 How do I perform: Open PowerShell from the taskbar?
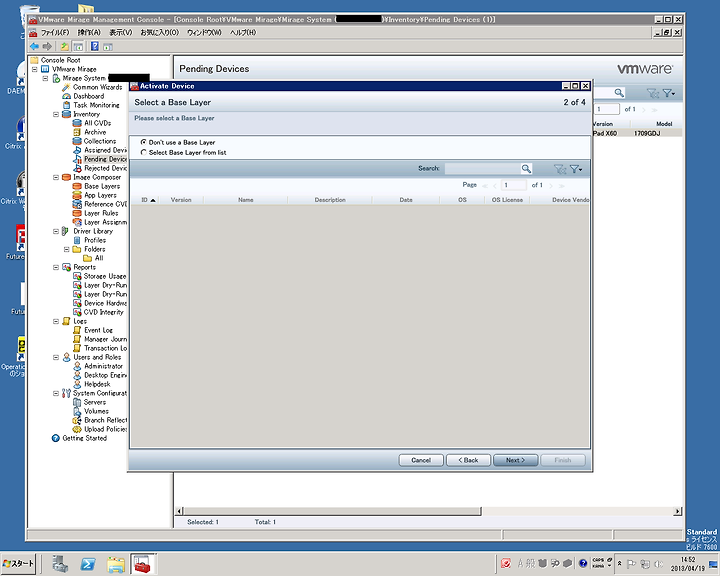88,564
